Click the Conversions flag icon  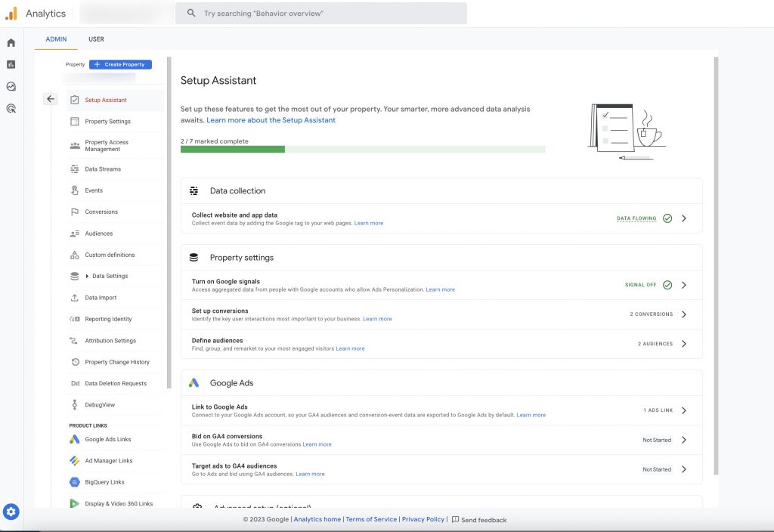75,212
